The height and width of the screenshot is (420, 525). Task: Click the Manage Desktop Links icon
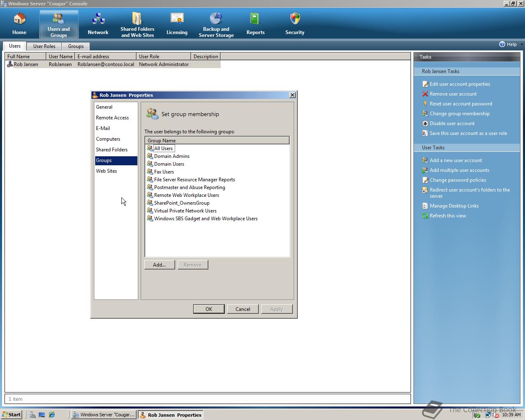coord(425,206)
